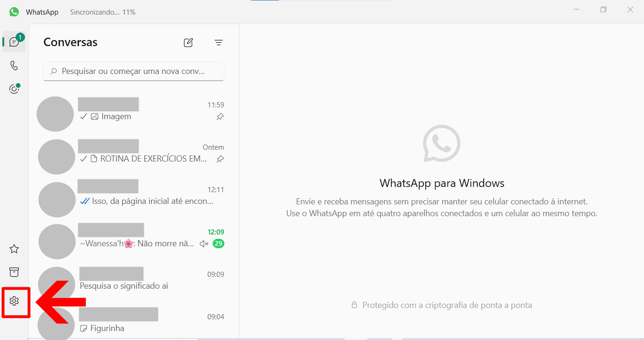Minimize the WhatsApp window
This screenshot has width=644, height=340.
577,9
